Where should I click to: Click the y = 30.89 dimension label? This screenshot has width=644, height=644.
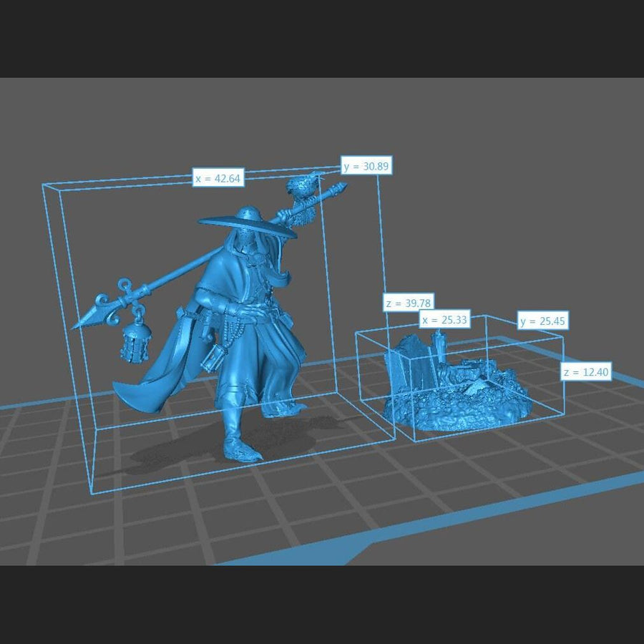(x=366, y=166)
